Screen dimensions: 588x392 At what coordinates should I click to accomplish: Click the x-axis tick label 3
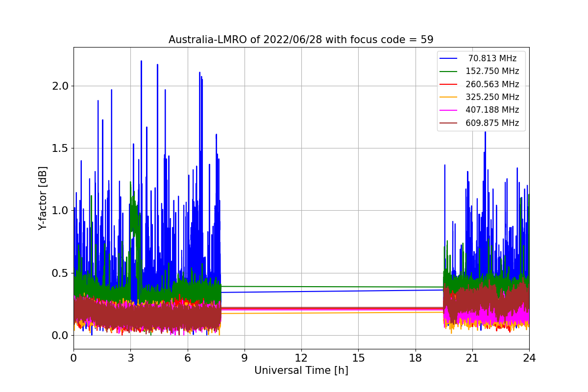pos(130,358)
